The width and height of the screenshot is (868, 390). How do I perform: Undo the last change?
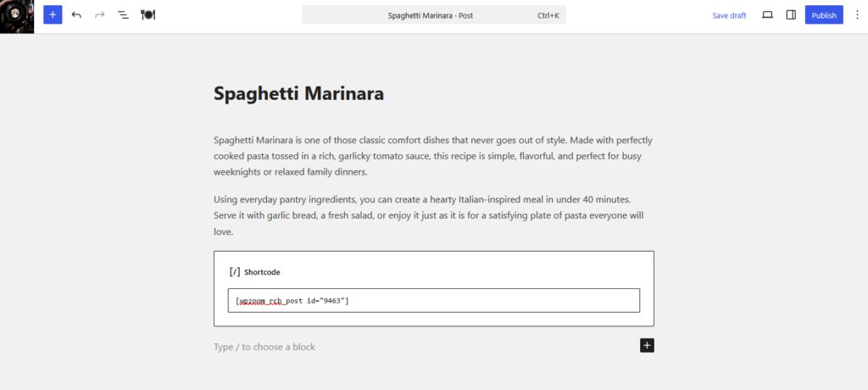(76, 15)
